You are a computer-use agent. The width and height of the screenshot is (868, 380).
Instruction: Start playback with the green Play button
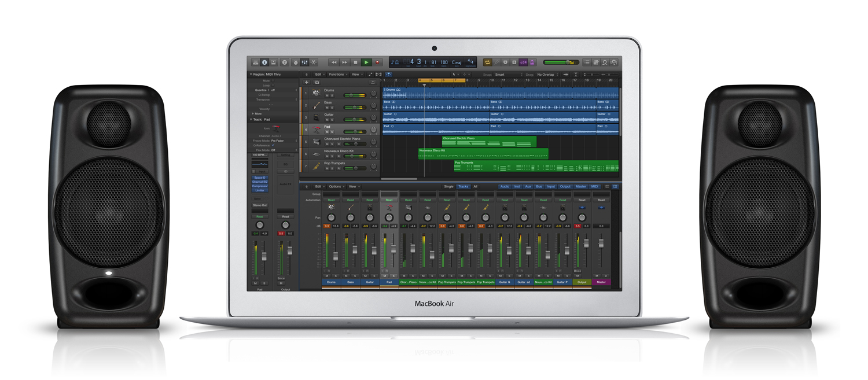point(366,62)
